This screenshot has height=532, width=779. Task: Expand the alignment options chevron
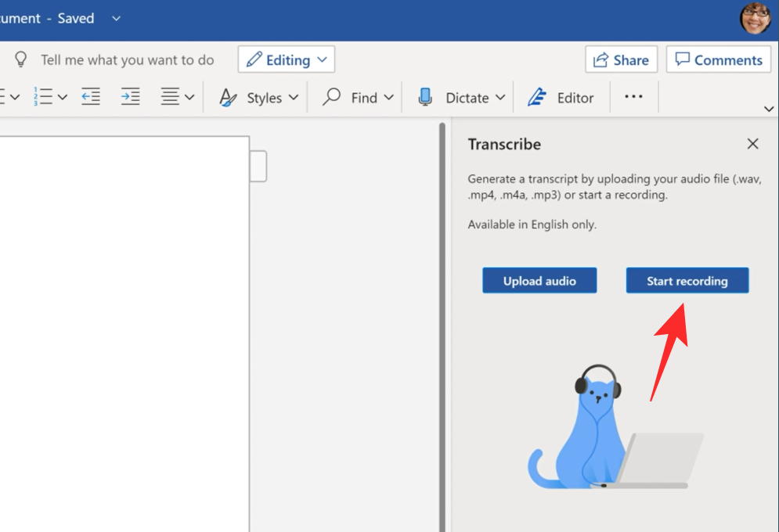tap(189, 96)
